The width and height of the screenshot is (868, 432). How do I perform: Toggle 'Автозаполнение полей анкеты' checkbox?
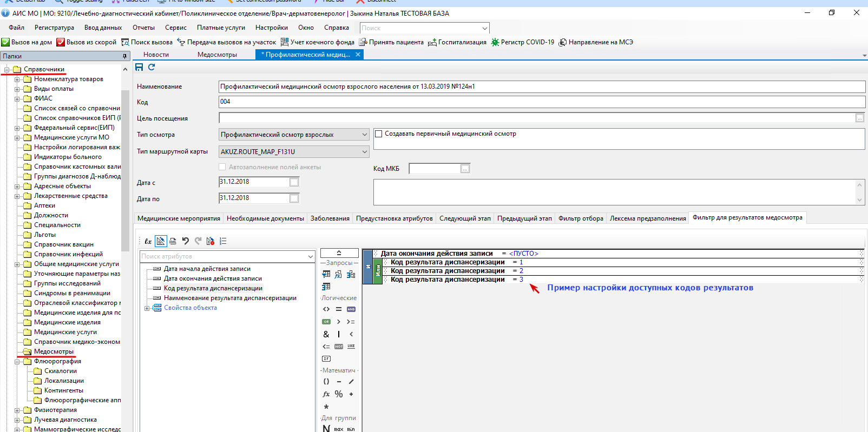click(x=222, y=167)
